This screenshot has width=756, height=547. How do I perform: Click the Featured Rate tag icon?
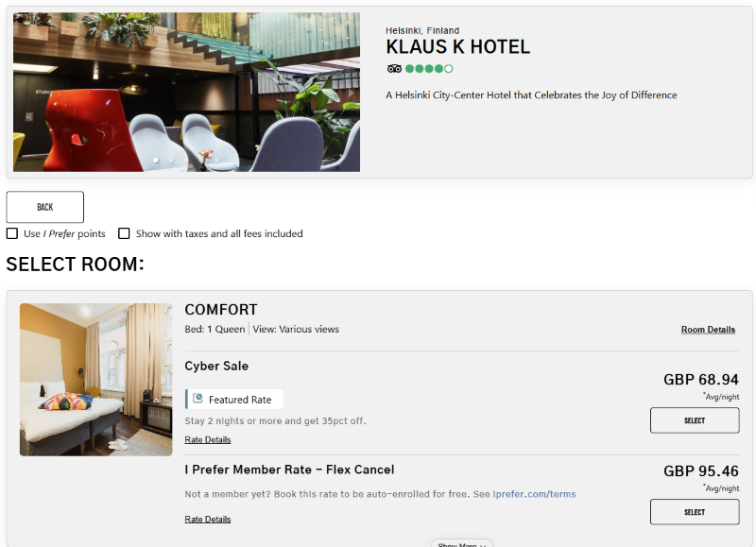[198, 399]
